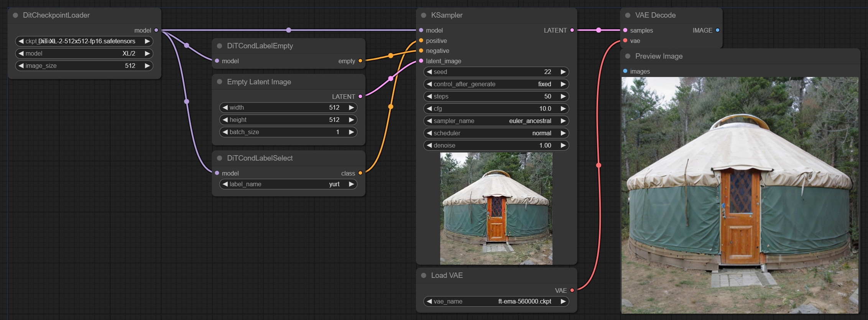The height and width of the screenshot is (320, 868).
Task: Collapse the Preview Image node dot
Action: tap(628, 56)
